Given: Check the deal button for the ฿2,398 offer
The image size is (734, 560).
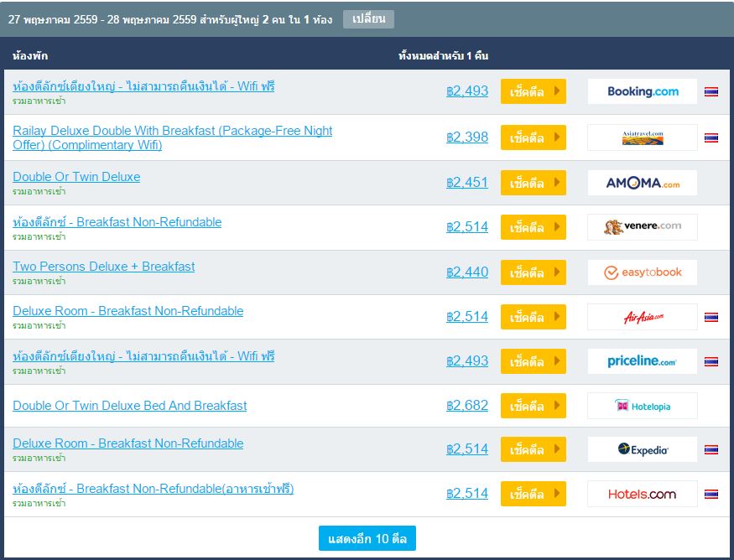Looking at the screenshot, I should 534,137.
